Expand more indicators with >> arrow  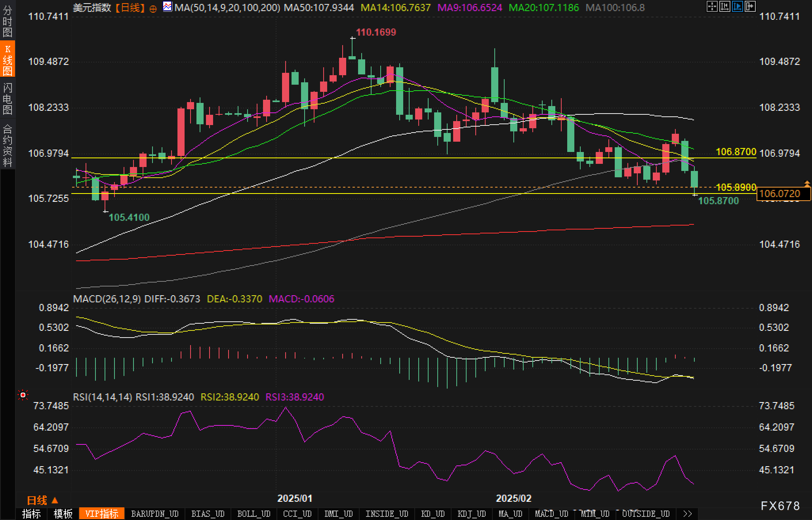[687, 514]
